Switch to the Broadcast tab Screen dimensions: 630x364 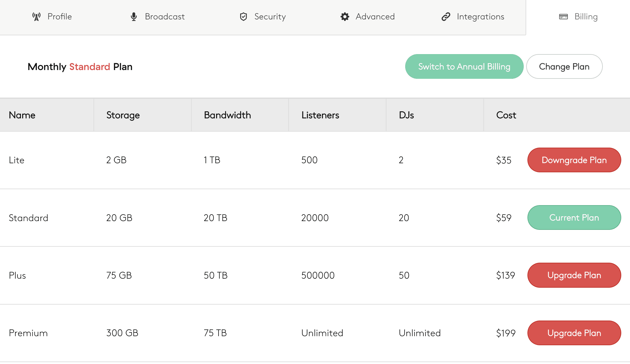tap(165, 17)
